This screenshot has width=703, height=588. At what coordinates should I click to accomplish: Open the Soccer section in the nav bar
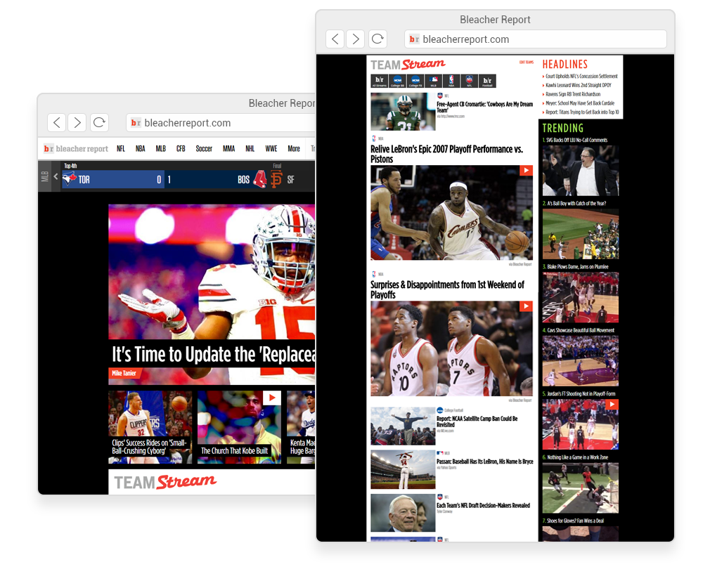pyautogui.click(x=204, y=149)
